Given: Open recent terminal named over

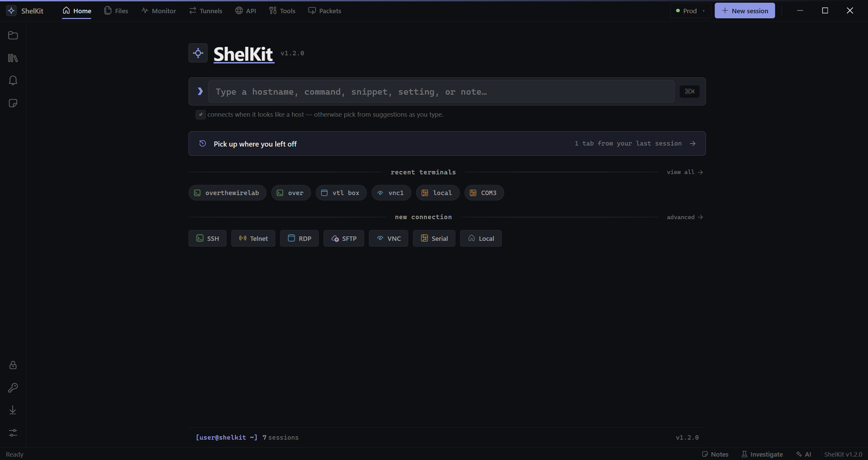Looking at the screenshot, I should [291, 193].
